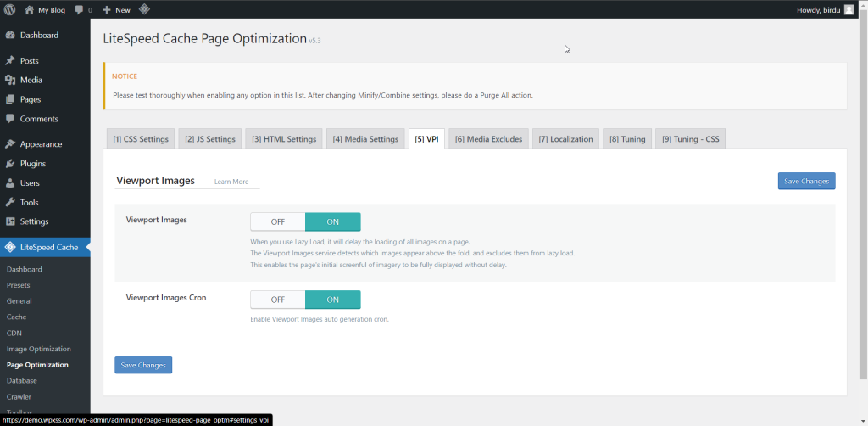Click the top Save Changes button
Image resolution: width=868 pixels, height=426 pixels.
coord(807,181)
